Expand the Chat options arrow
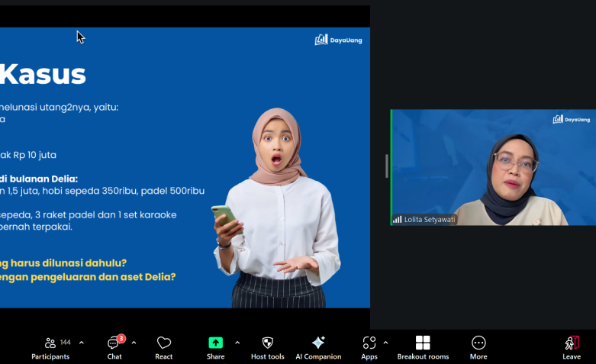Image resolution: width=596 pixels, height=364 pixels. click(134, 343)
